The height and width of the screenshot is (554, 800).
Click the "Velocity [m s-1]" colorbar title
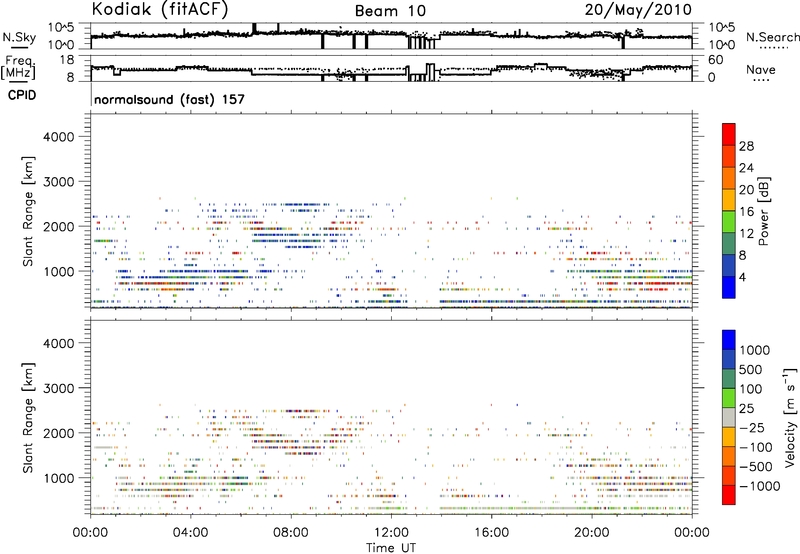point(790,417)
